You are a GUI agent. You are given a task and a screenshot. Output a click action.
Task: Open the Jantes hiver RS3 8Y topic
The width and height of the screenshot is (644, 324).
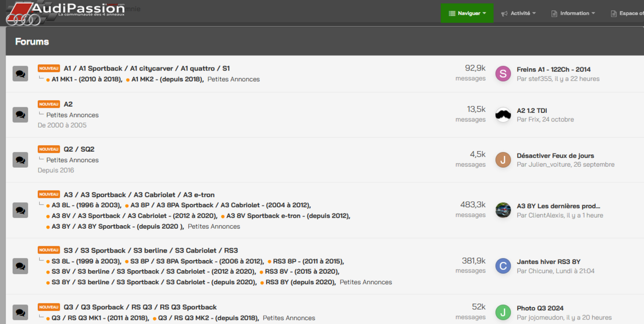tap(548, 262)
